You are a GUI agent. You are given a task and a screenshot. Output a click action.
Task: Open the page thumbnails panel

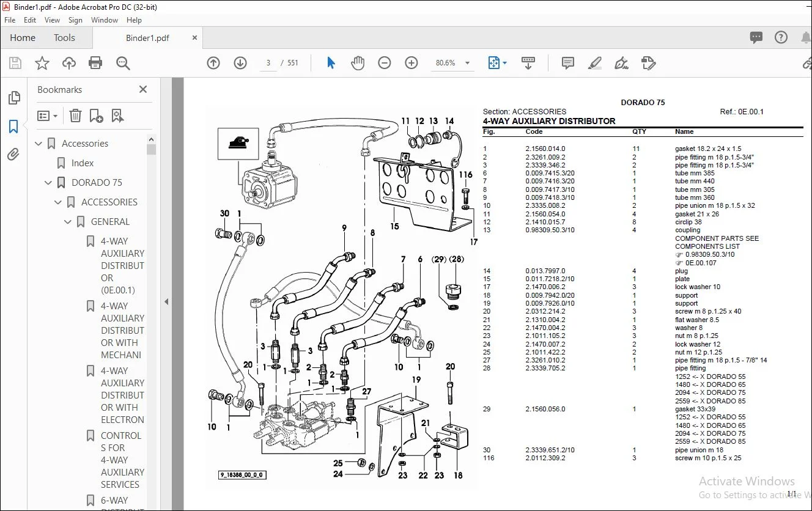pos(13,98)
